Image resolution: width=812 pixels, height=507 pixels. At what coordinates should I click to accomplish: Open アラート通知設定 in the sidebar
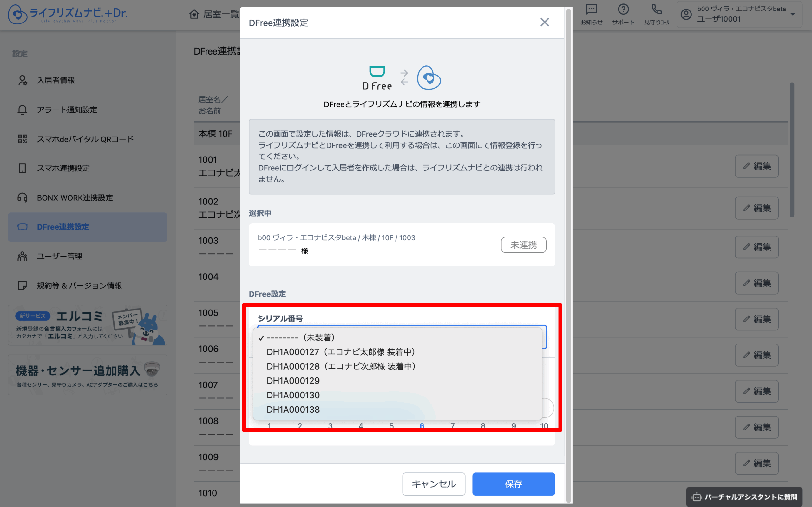[88, 110]
